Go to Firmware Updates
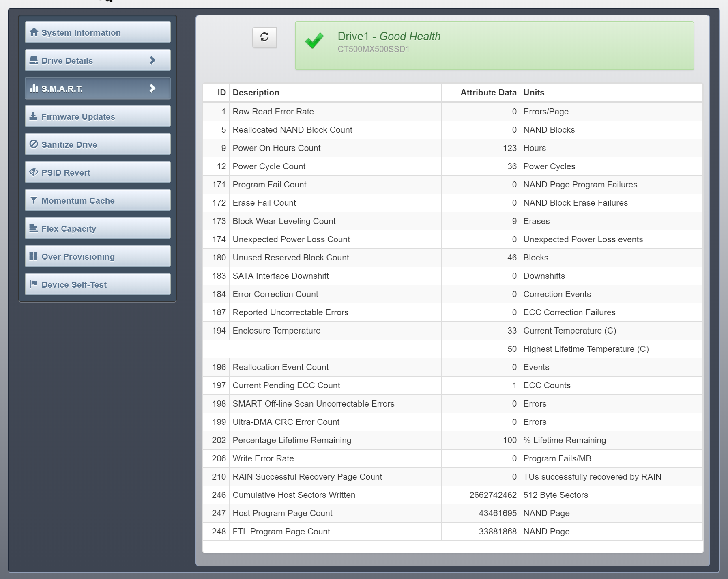 [98, 116]
